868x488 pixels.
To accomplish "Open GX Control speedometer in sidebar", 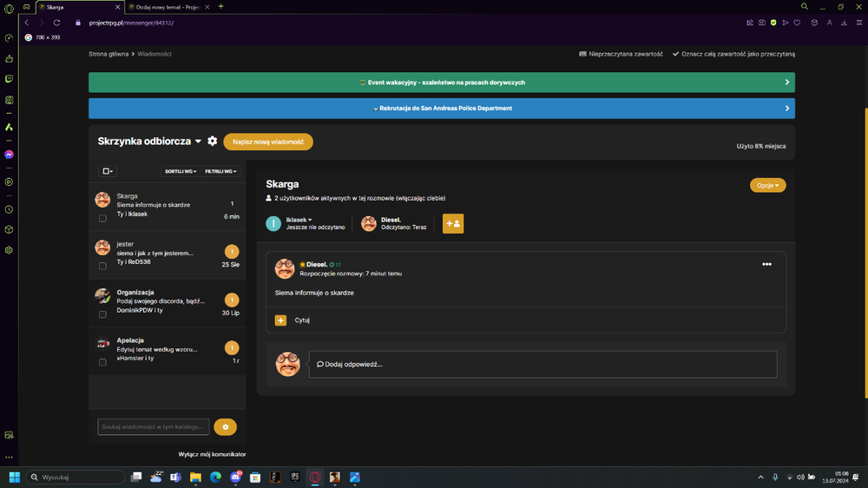I will [9, 38].
